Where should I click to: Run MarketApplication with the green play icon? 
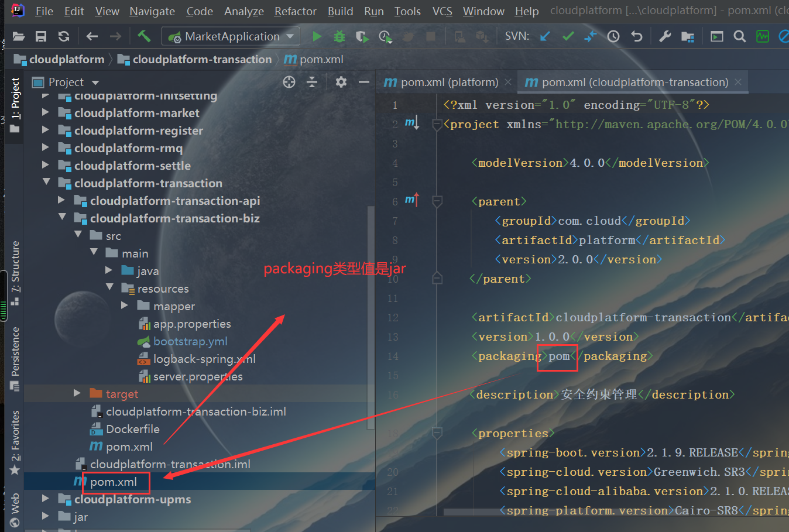click(x=317, y=36)
